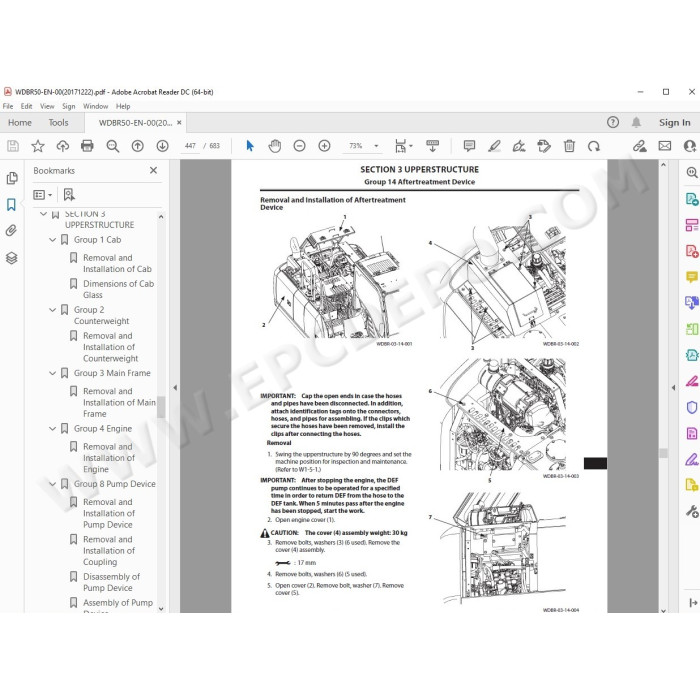Collapse Group 2 Counterweight bookmark
Viewport: 700px width, 700px height.
(52, 309)
